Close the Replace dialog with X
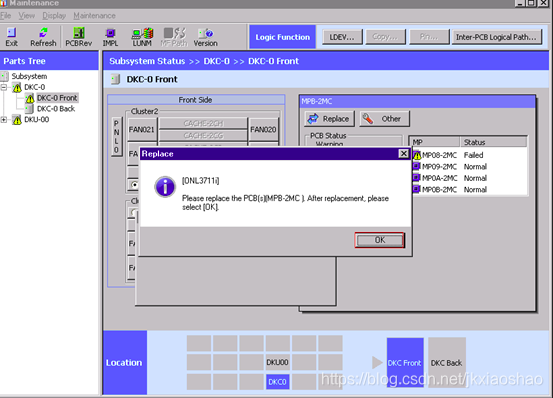Image resolution: width=553 pixels, height=398 pixels. [x=403, y=154]
